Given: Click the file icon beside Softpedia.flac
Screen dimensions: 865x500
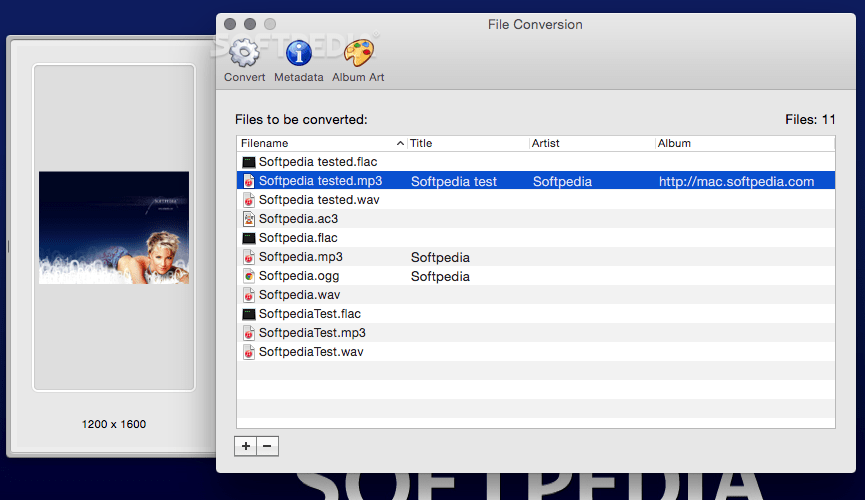Looking at the screenshot, I should 249,238.
